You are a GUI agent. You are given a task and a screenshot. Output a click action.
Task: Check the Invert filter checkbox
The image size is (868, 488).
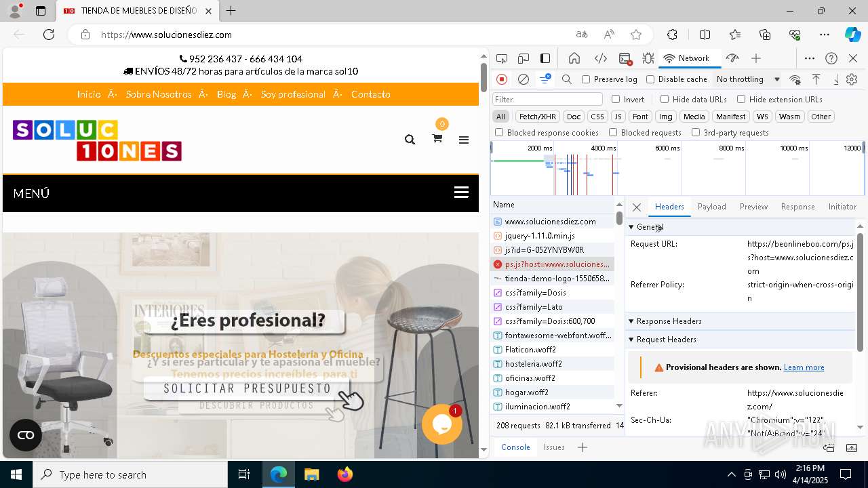click(616, 99)
